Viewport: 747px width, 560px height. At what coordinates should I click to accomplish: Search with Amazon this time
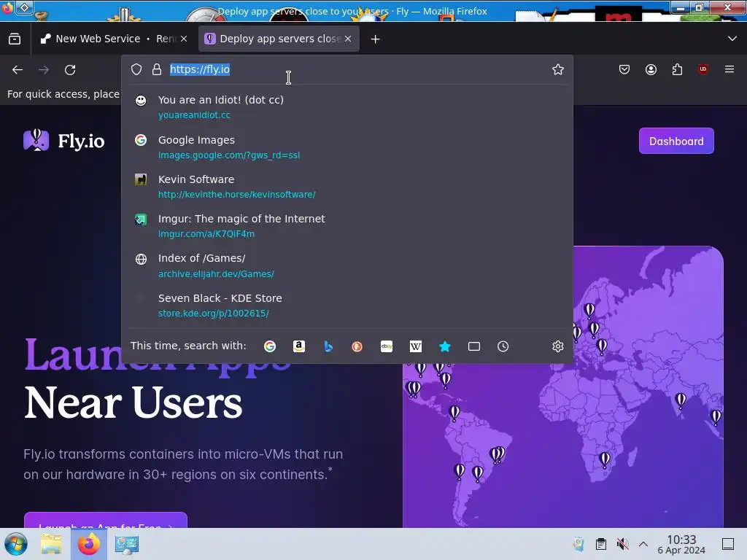pos(298,346)
